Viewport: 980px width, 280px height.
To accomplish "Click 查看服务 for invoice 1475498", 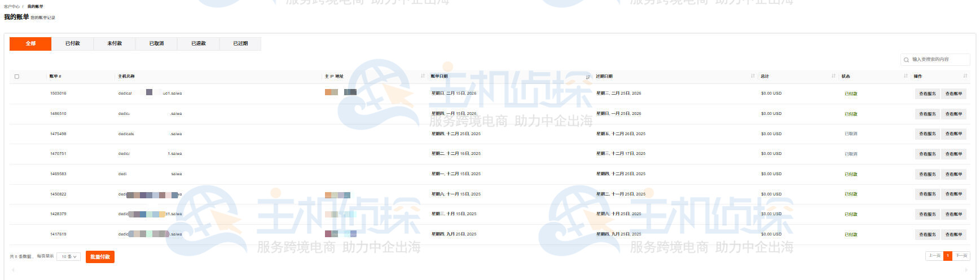I will 927,134.
